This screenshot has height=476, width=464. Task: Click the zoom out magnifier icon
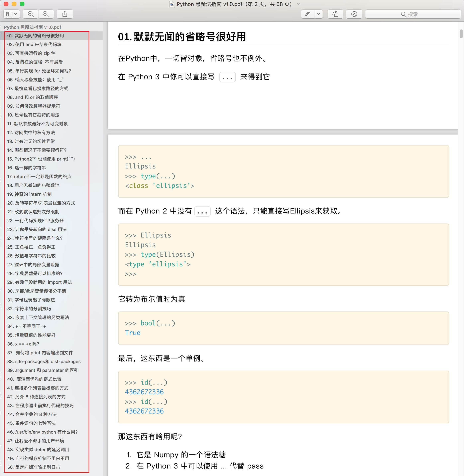click(31, 14)
